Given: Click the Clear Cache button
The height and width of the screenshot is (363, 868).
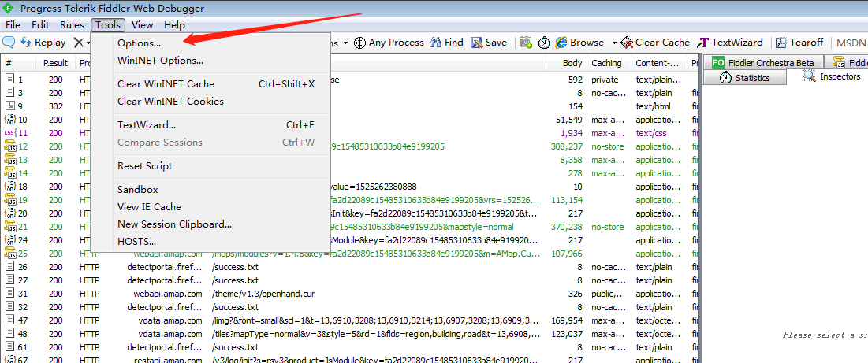Looking at the screenshot, I should pyautogui.click(x=655, y=43).
